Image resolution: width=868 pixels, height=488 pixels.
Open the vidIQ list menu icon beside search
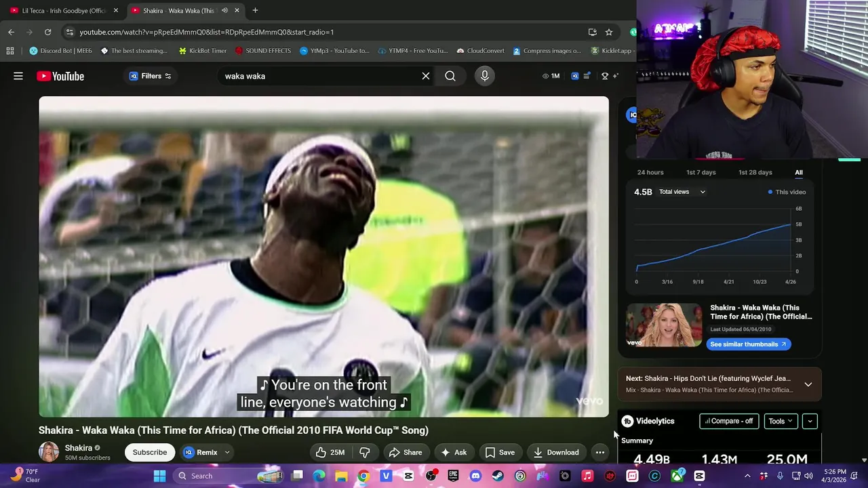pyautogui.click(x=587, y=76)
